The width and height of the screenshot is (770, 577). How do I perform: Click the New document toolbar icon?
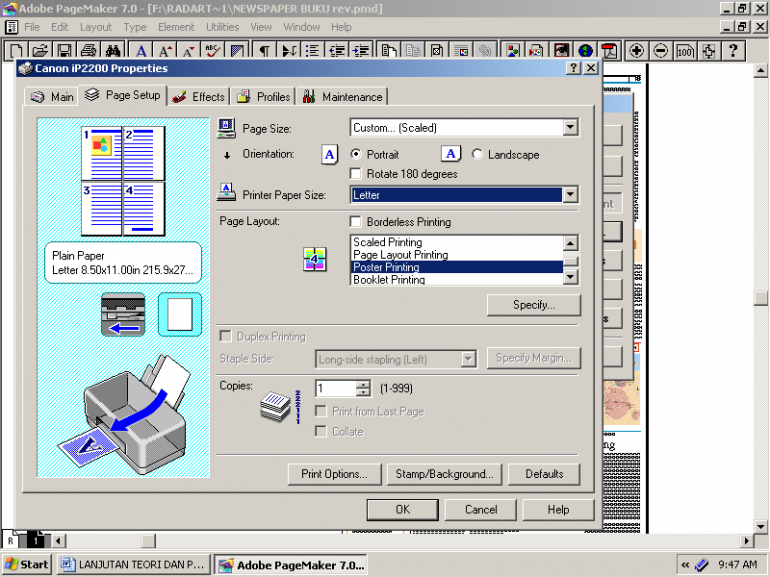[16, 51]
